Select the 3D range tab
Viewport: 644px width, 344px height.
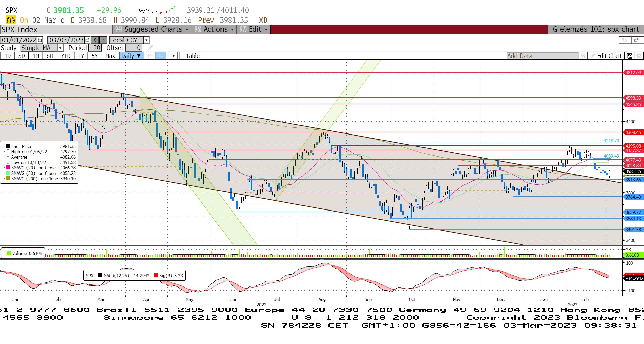22,56
